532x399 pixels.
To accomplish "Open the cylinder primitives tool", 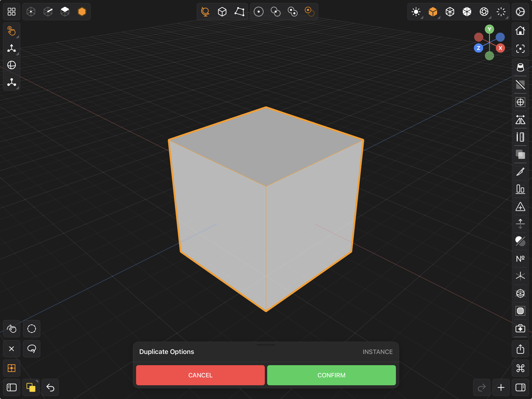I will [520, 67].
